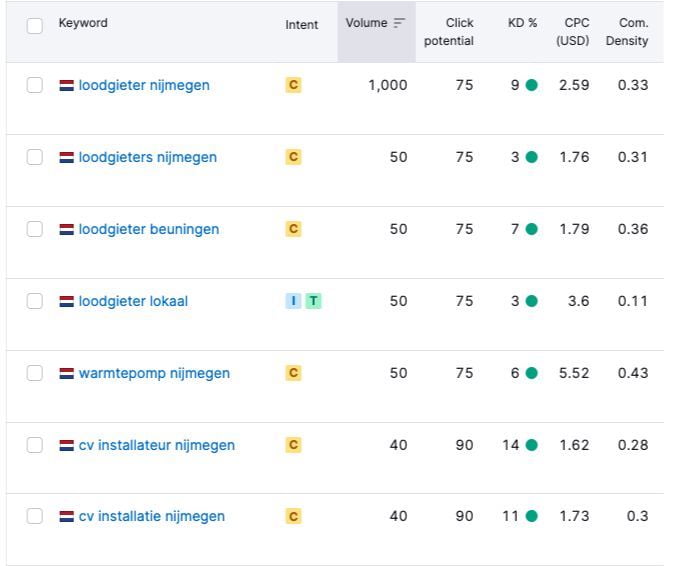Click the T intent badge for loodgieter lokaal
Screen dimensions: 687x566
(313, 301)
